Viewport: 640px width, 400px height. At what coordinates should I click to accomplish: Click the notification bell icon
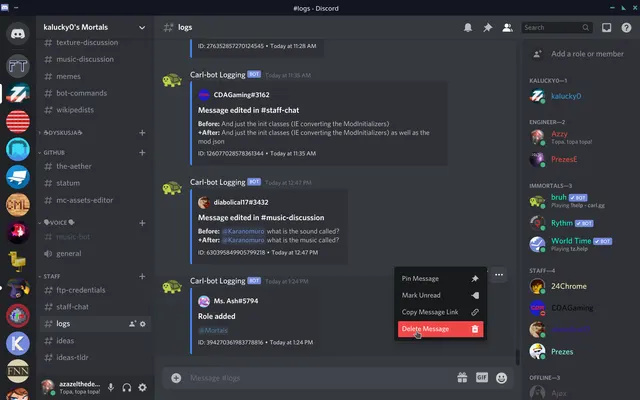click(x=468, y=27)
